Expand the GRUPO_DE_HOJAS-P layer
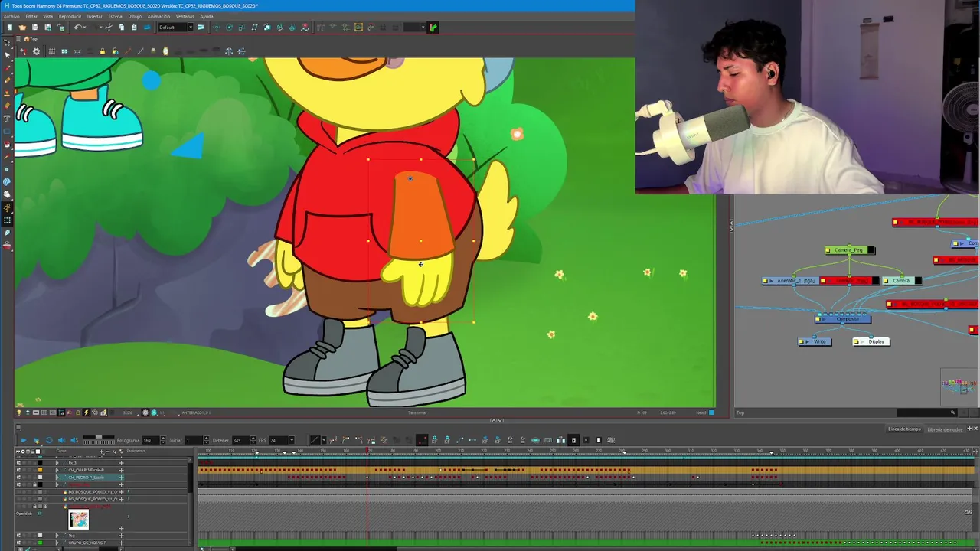 click(57, 543)
